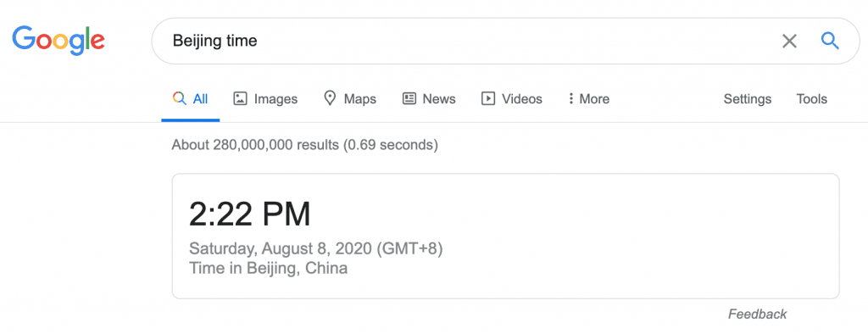The image size is (868, 334).
Task: Click the blue magnifier search icon
Action: coord(830,41)
